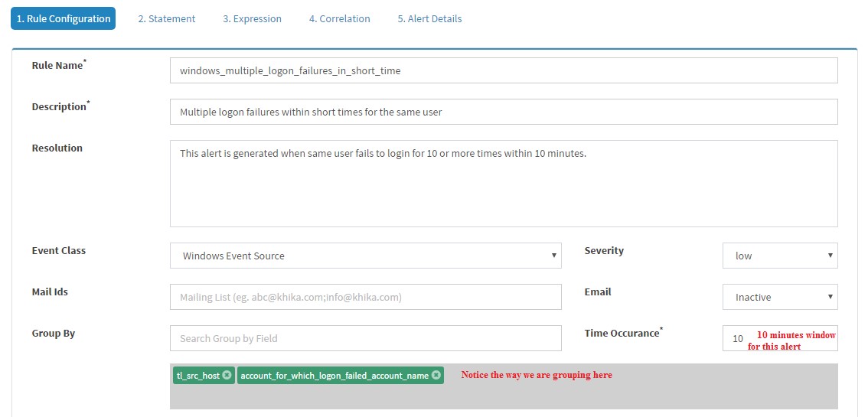Click the gray Group By tags area

[x=504, y=386]
